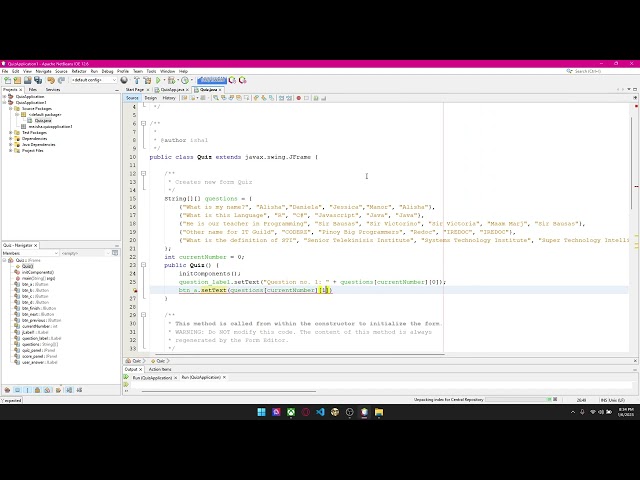Click the editor horizontal scrollbar
Viewport: 640px width, 480px height.
pyautogui.click(x=300, y=354)
